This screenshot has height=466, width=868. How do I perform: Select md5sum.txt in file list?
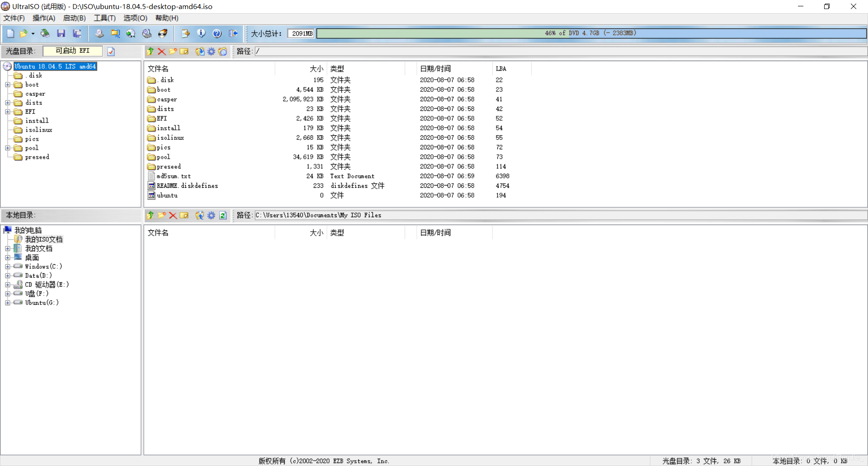click(174, 176)
